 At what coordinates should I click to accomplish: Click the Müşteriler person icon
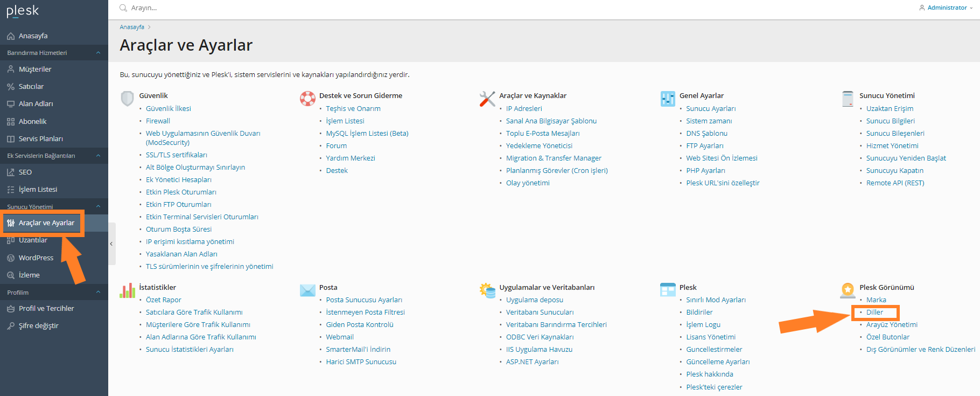click(11, 69)
